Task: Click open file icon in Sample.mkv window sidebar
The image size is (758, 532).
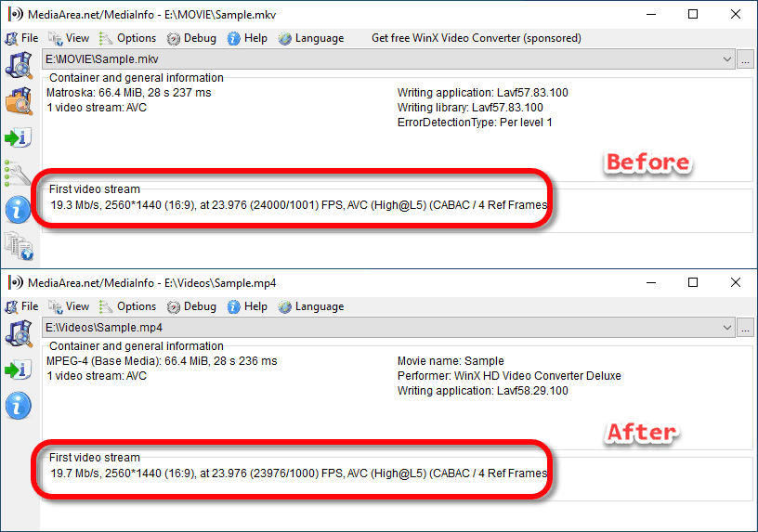Action: (19, 65)
